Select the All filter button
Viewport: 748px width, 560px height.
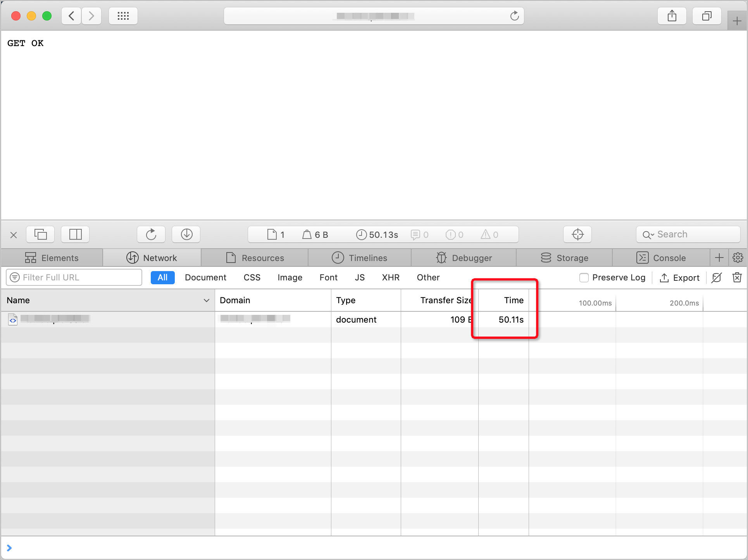(162, 277)
